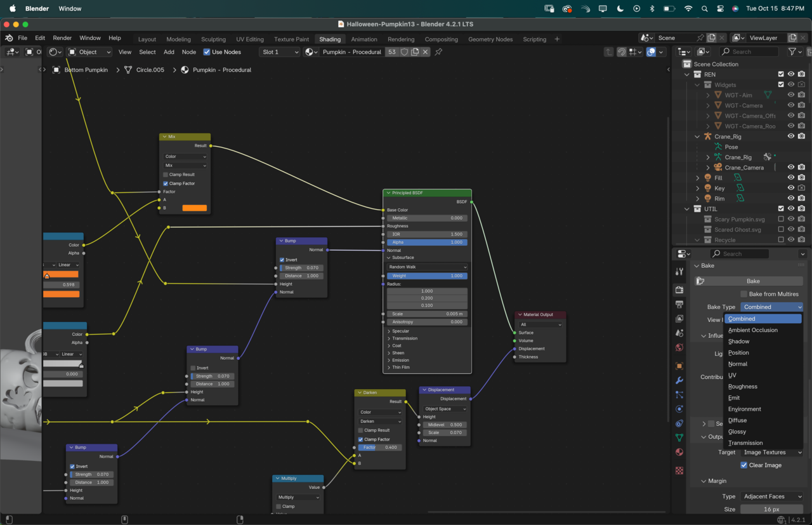Toggle Use Nodes checkbox
The image size is (812, 525).
[207, 52]
